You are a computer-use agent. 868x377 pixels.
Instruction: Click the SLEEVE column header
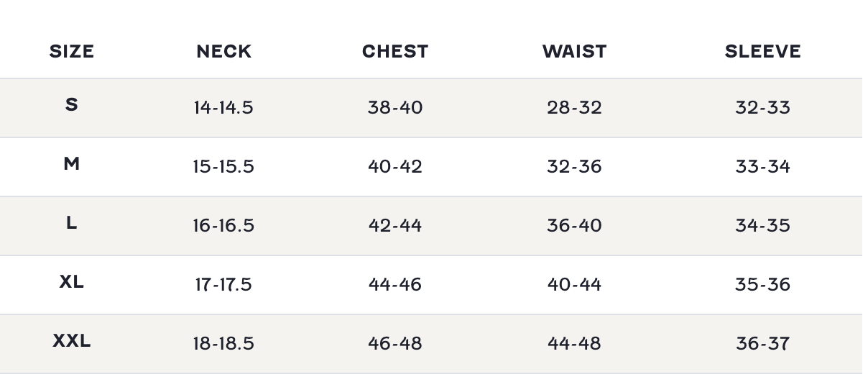pyautogui.click(x=762, y=52)
